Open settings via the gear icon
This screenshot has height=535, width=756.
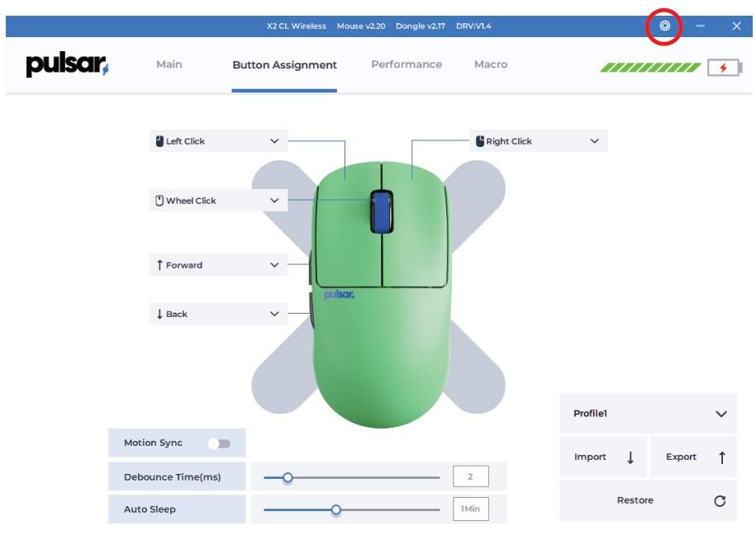664,26
